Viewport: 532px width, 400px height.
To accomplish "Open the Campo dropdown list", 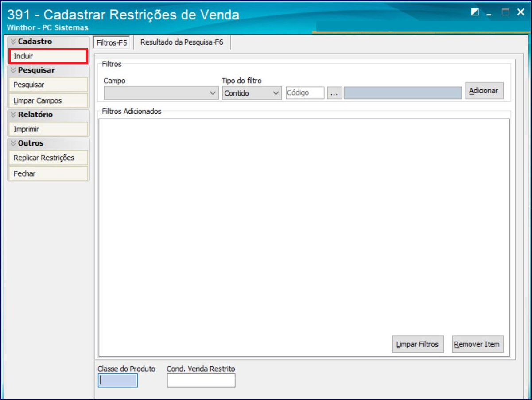I will (161, 93).
